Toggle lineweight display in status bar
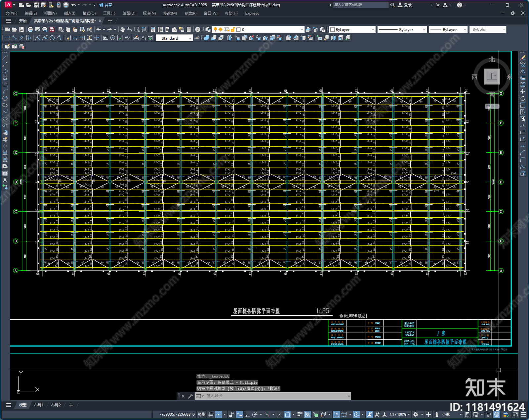Viewport: 529px width, 420px height. 300,414
